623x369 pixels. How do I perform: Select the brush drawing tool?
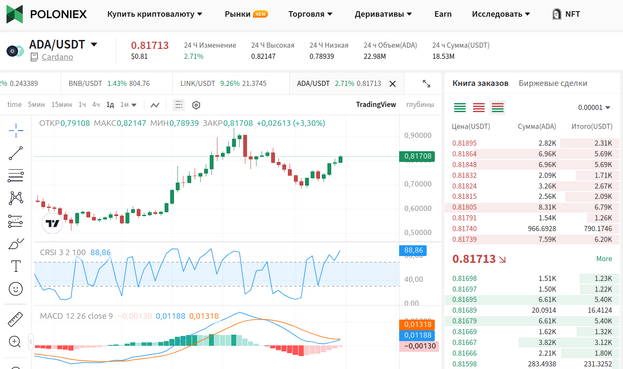[x=16, y=243]
